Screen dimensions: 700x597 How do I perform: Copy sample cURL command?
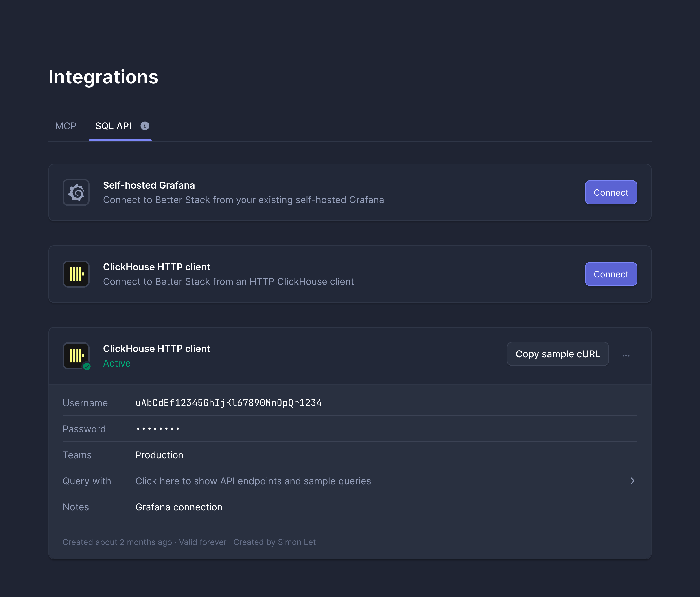coord(558,354)
